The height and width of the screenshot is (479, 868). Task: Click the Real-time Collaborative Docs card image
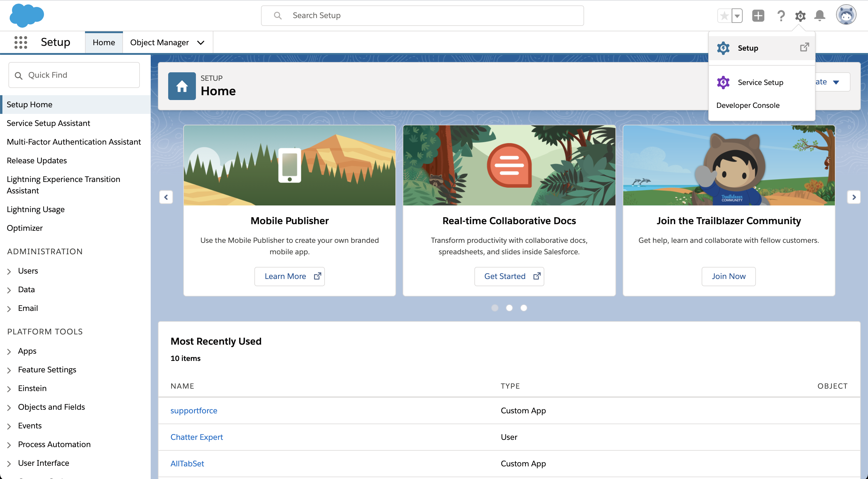point(509,165)
